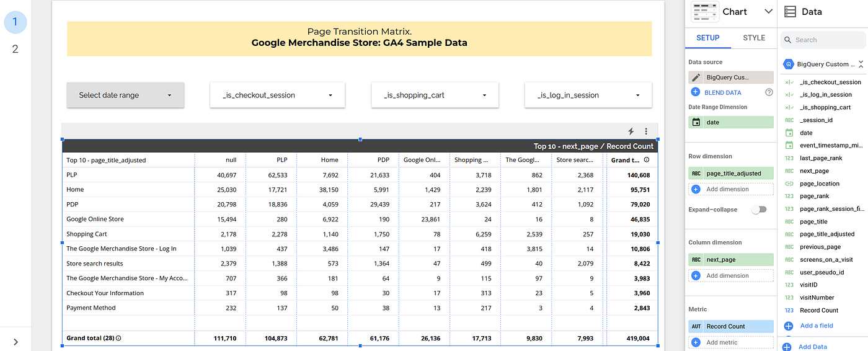The width and height of the screenshot is (868, 351).
Task: Click the next_page column dimension chip
Action: coord(731,260)
